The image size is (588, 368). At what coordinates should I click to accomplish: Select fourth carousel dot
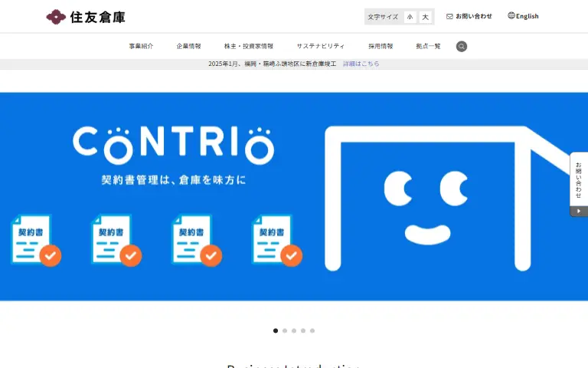303,331
